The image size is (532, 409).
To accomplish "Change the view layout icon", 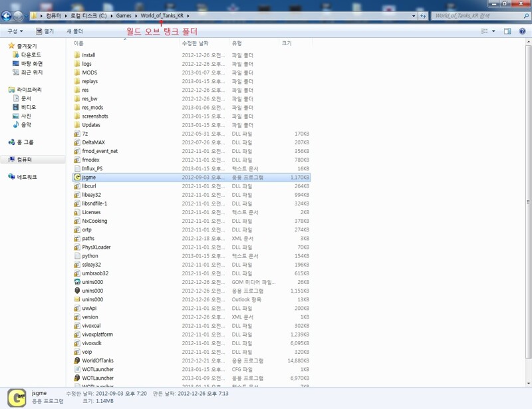I will [485, 31].
